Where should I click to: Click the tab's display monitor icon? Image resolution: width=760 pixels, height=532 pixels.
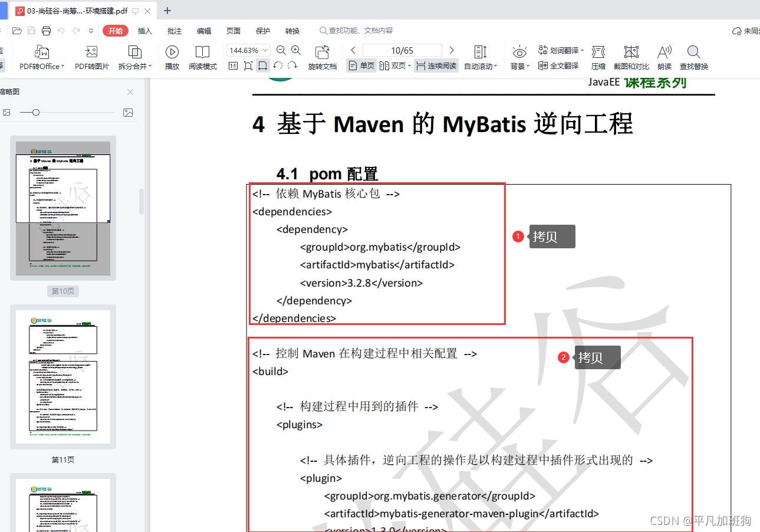coord(136,11)
